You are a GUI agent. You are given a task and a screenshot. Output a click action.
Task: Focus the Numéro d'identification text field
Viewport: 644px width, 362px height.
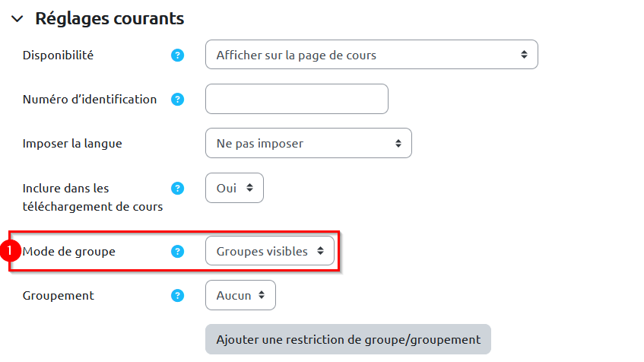297,99
